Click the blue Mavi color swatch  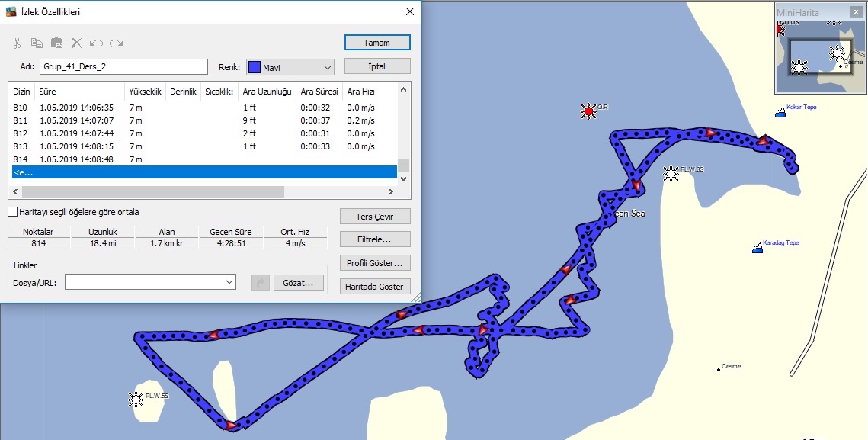[x=254, y=68]
